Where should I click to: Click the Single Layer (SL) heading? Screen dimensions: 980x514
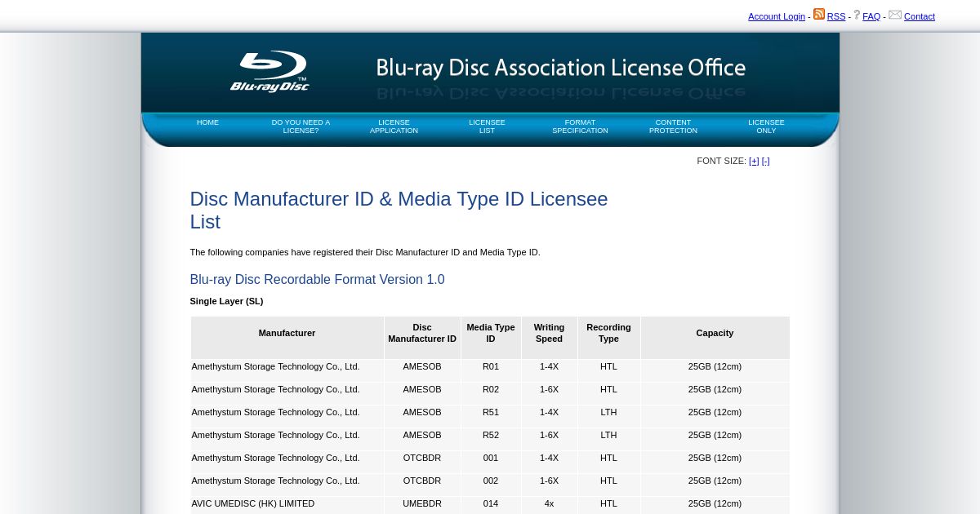(226, 301)
